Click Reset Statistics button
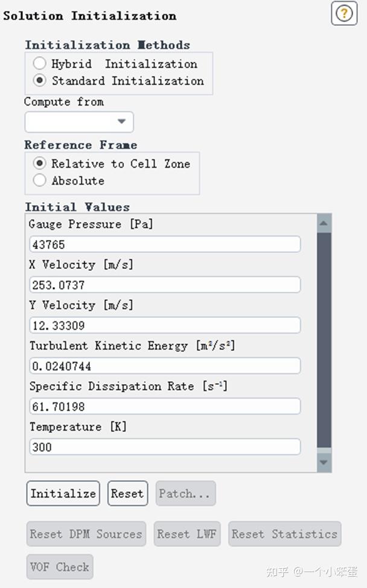The width and height of the screenshot is (367, 588). [284, 534]
